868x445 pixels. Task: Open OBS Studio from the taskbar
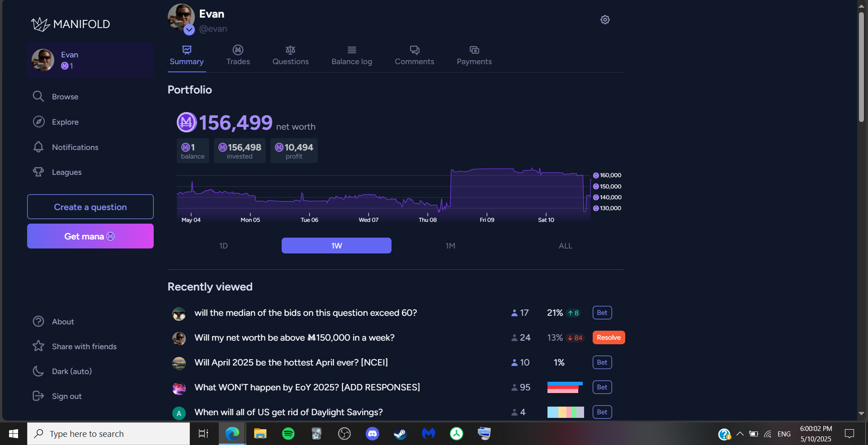pos(344,434)
